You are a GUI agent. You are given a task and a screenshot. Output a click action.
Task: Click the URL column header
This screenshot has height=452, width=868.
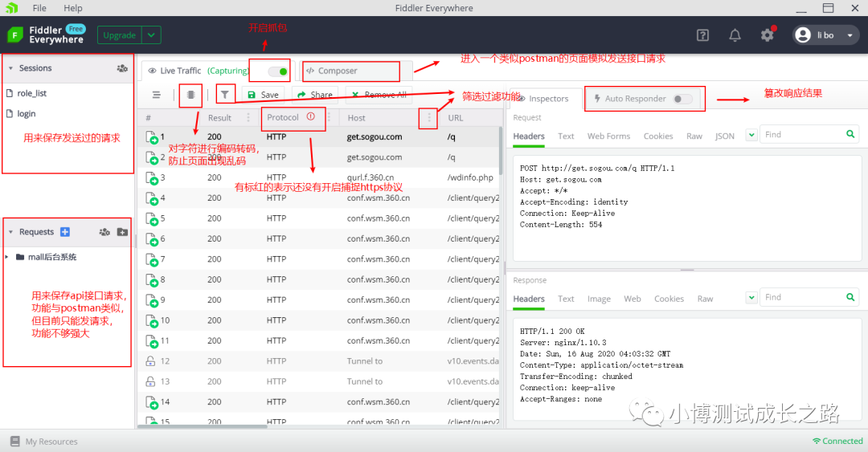456,118
